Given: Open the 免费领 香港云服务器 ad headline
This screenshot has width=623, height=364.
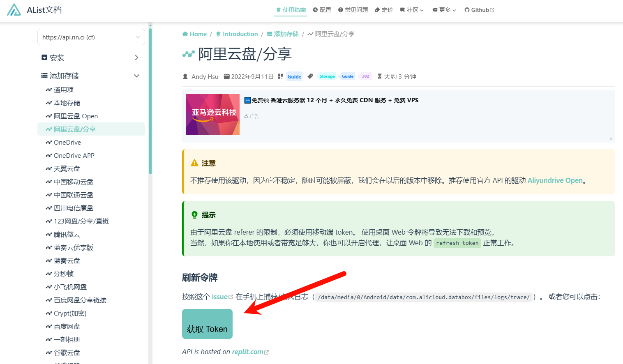Looking at the screenshot, I should (x=331, y=100).
